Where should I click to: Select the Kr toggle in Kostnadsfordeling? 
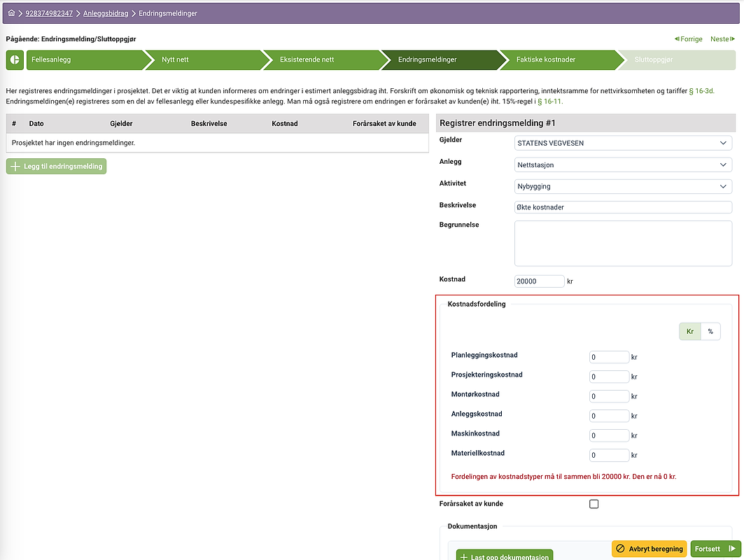pos(689,331)
